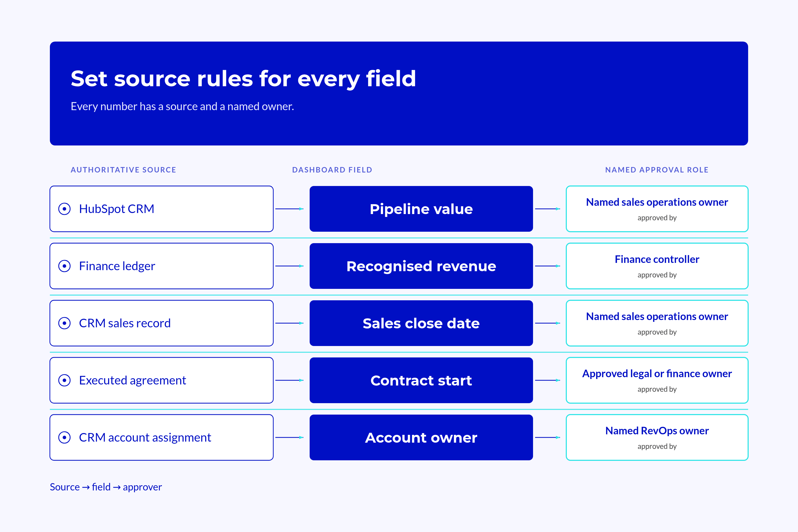Select the CRM sales record source text
798x532 pixels.
[x=125, y=323]
